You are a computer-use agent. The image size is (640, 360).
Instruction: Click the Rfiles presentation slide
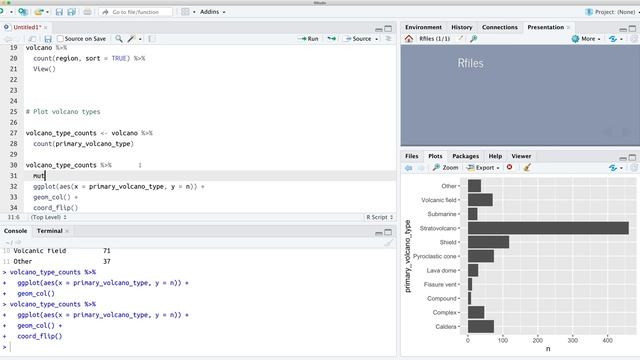tap(520, 95)
